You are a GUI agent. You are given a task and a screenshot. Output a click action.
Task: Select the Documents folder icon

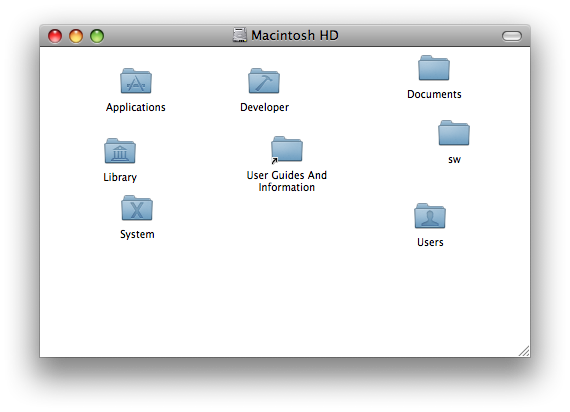click(434, 68)
